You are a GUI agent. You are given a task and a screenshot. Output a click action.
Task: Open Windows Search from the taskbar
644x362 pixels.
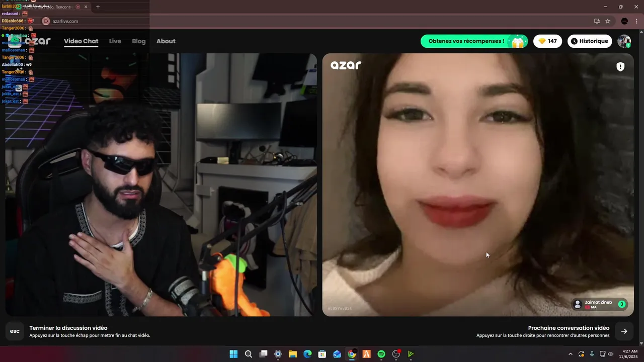pos(249,354)
